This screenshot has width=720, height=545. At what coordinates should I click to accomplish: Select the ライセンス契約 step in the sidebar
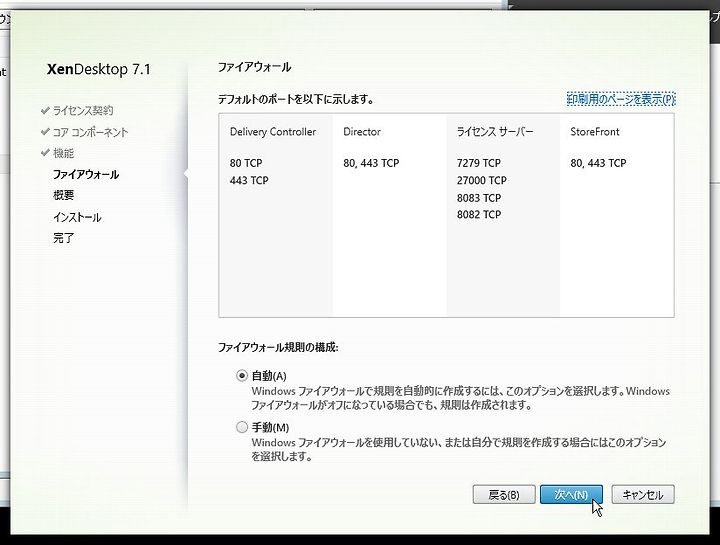(83, 110)
